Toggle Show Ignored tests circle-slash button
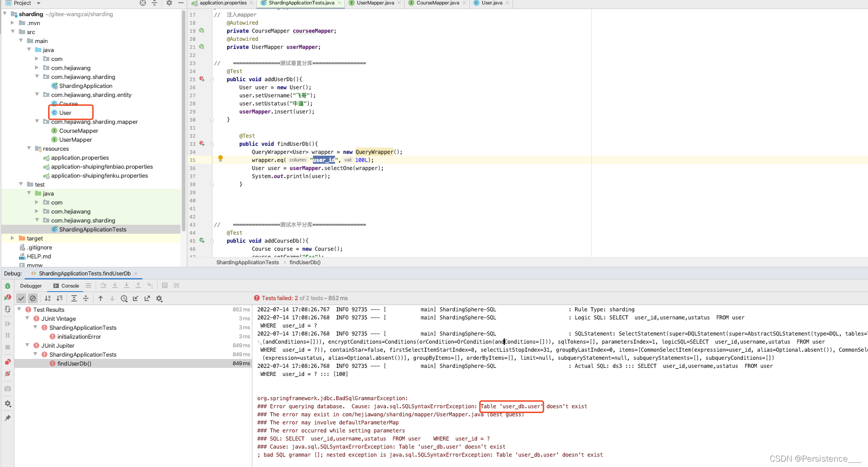868x467 pixels. pos(33,298)
